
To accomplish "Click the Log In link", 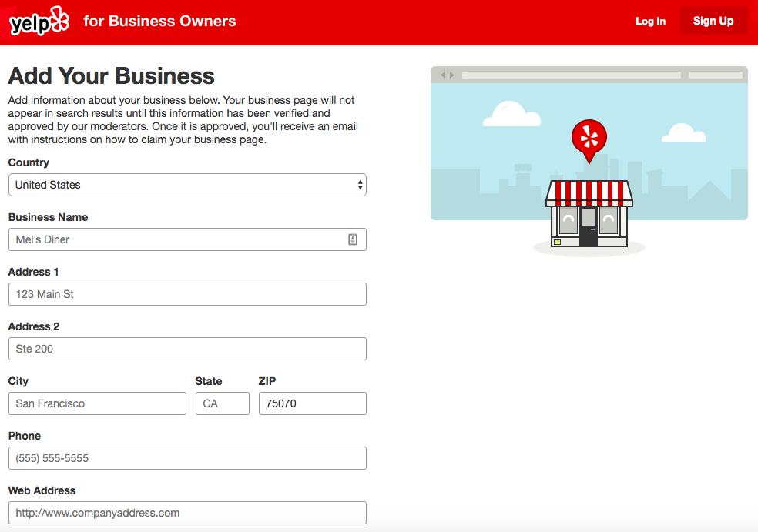I will pyautogui.click(x=650, y=21).
